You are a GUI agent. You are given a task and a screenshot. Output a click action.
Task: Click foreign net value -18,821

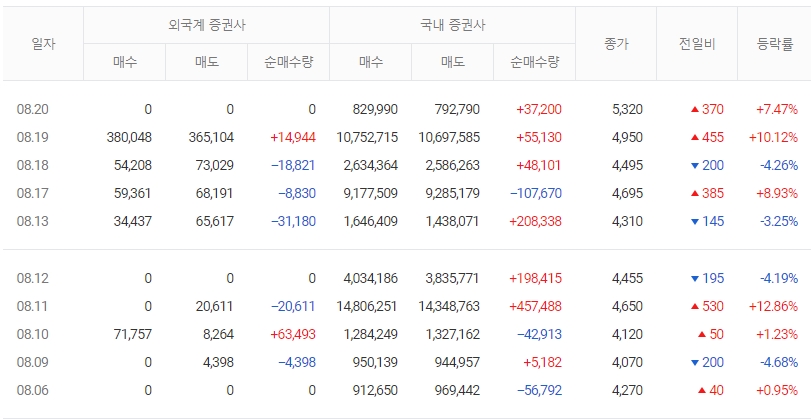point(293,165)
